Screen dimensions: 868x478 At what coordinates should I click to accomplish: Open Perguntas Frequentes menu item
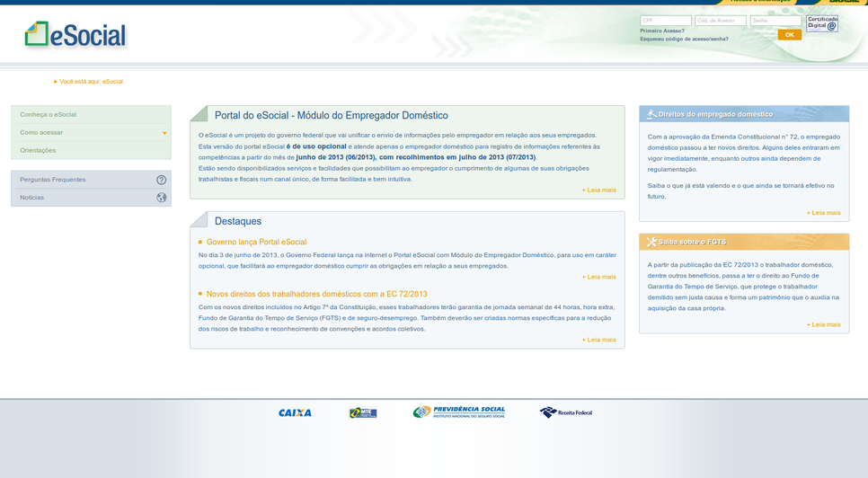(92, 180)
